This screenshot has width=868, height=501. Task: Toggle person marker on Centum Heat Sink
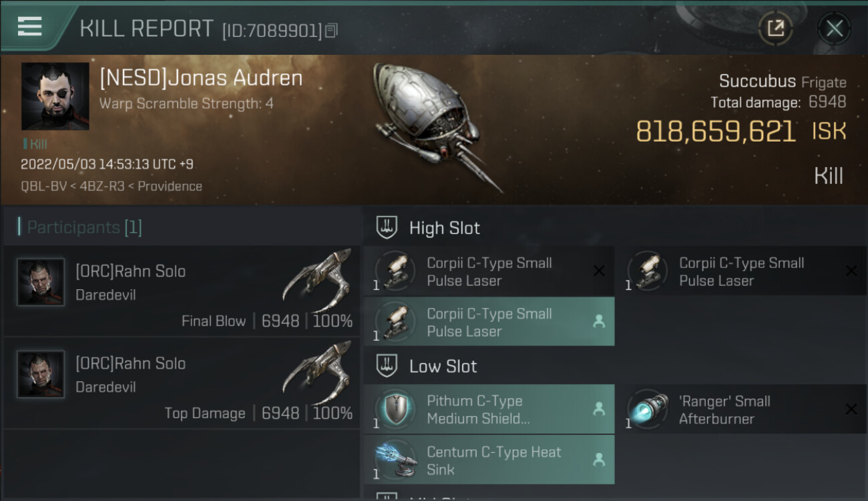click(599, 460)
